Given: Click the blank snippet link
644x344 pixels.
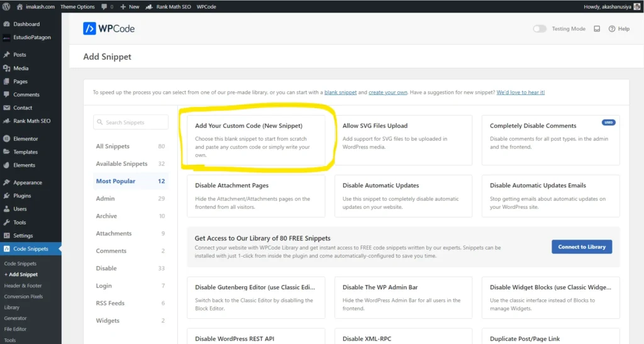Looking at the screenshot, I should pyautogui.click(x=340, y=92).
